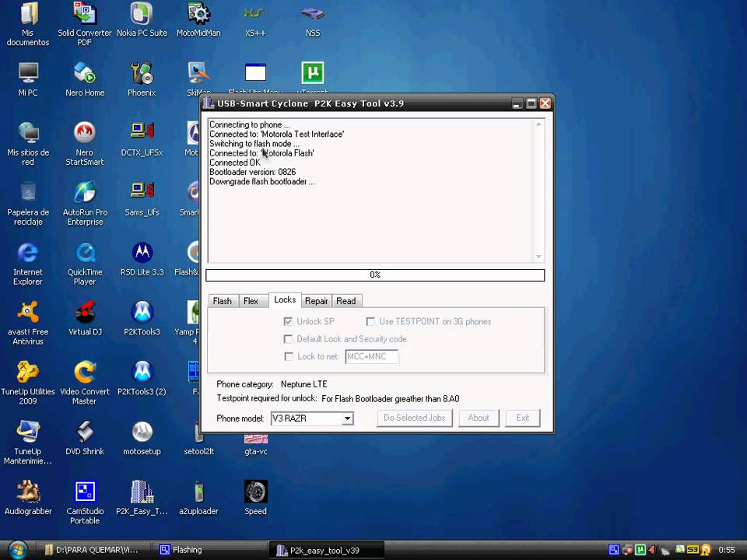This screenshot has height=560, width=747.
Task: Switch to D:\PARA QUEMAR taskbar item
Action: pos(92,550)
